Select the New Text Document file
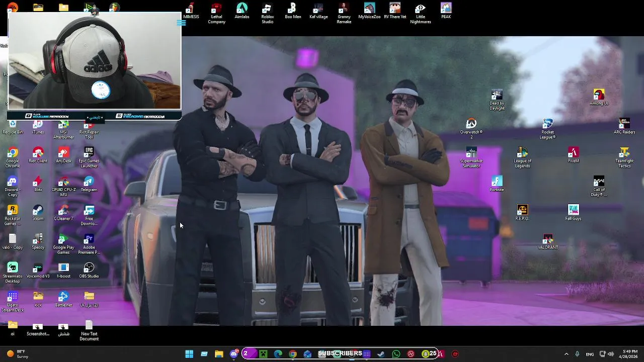 point(89,330)
